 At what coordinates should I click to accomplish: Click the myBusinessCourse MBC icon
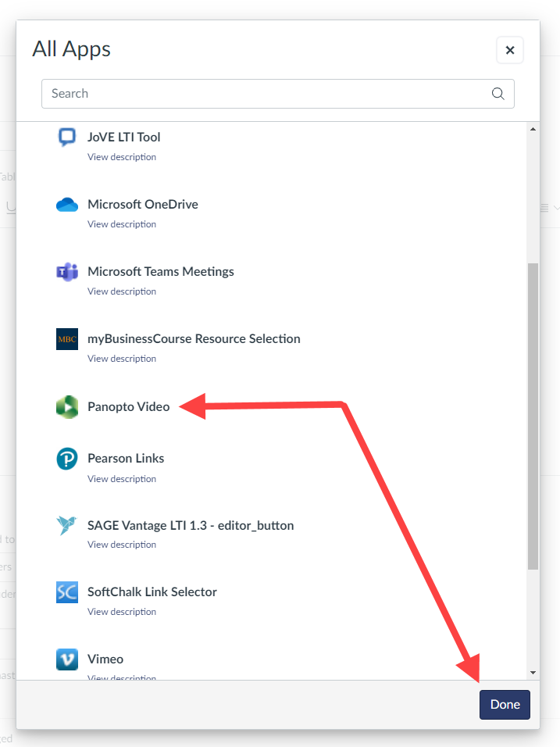click(x=67, y=339)
